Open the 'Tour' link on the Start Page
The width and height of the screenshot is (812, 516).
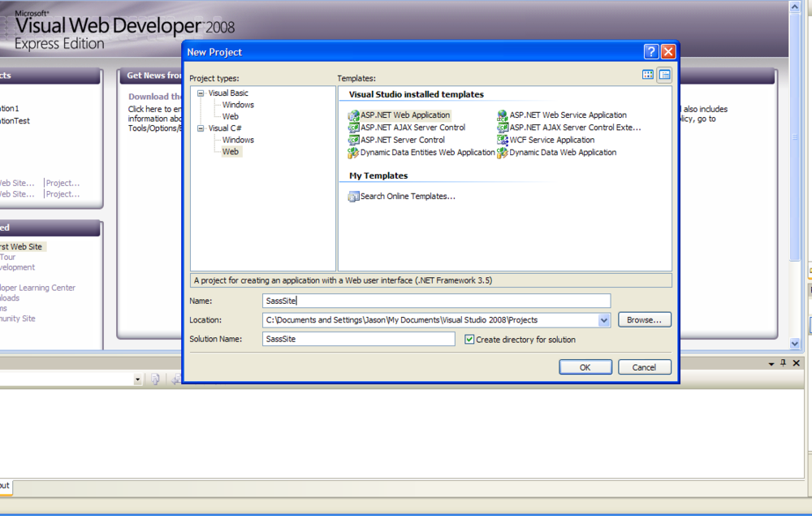click(8, 257)
